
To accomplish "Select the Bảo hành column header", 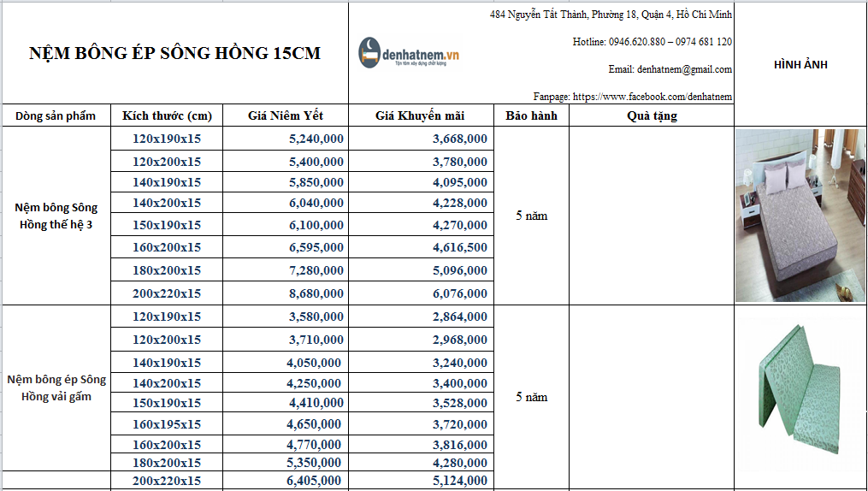I will 531,115.
